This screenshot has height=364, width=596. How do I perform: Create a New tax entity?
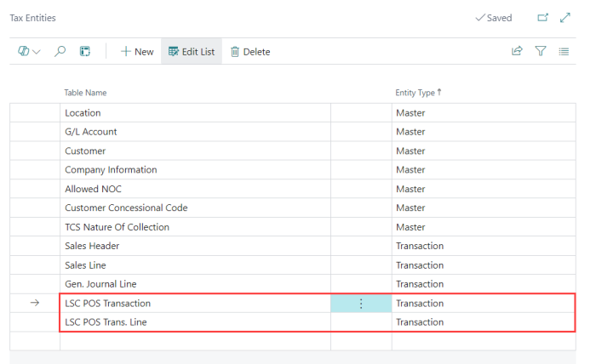tap(137, 52)
